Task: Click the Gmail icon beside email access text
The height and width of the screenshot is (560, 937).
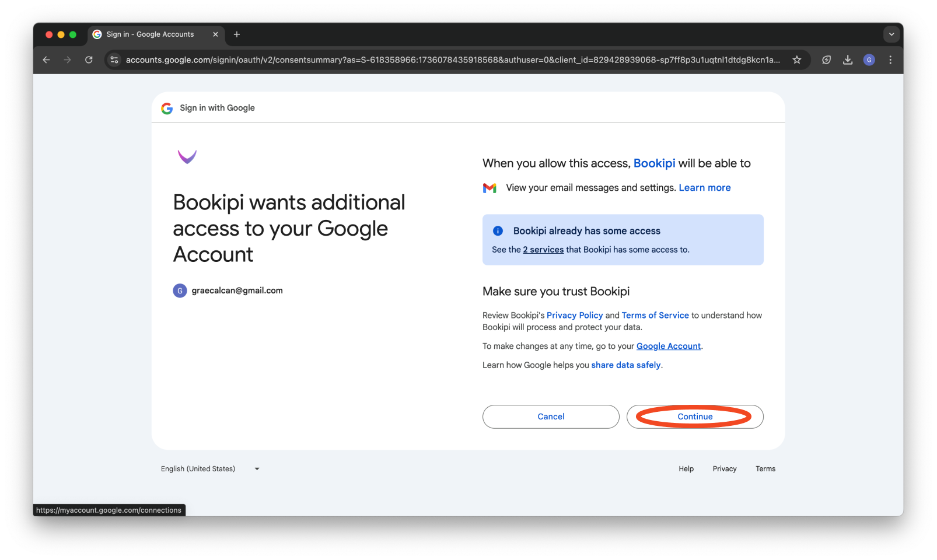Action: (490, 187)
